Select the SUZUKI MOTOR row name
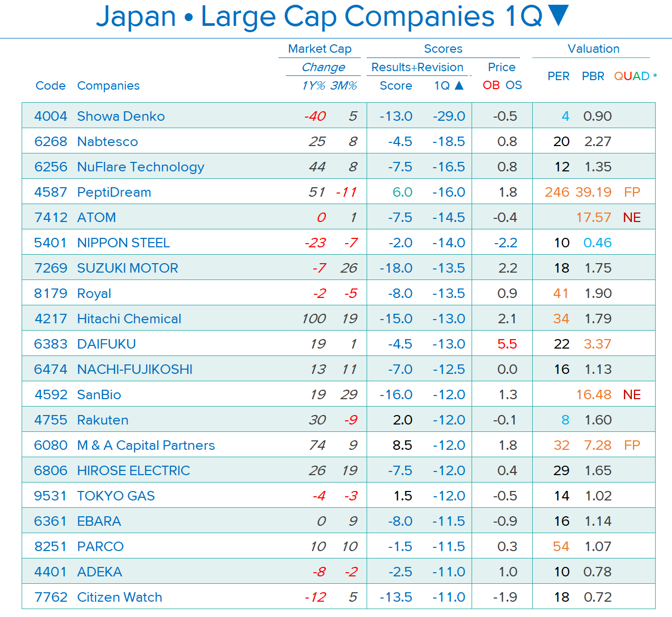 128,268
